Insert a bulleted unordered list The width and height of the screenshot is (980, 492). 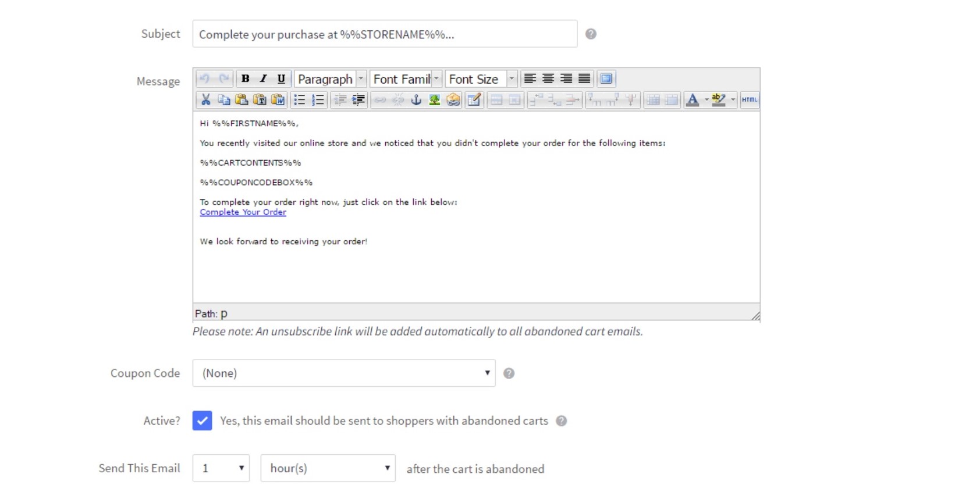(299, 100)
